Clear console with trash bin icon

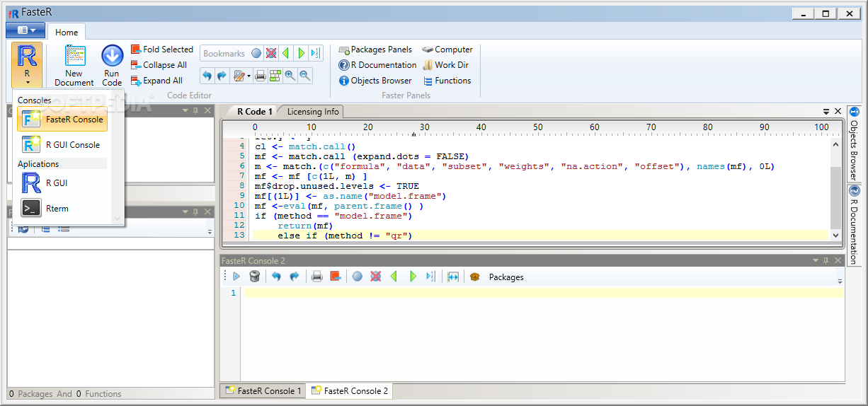coord(255,277)
